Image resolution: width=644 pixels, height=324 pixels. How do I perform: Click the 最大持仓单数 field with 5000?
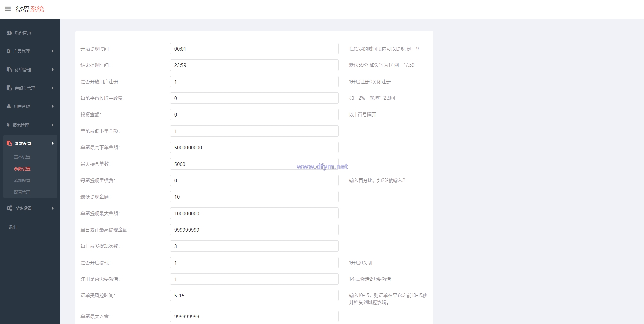tap(254, 164)
